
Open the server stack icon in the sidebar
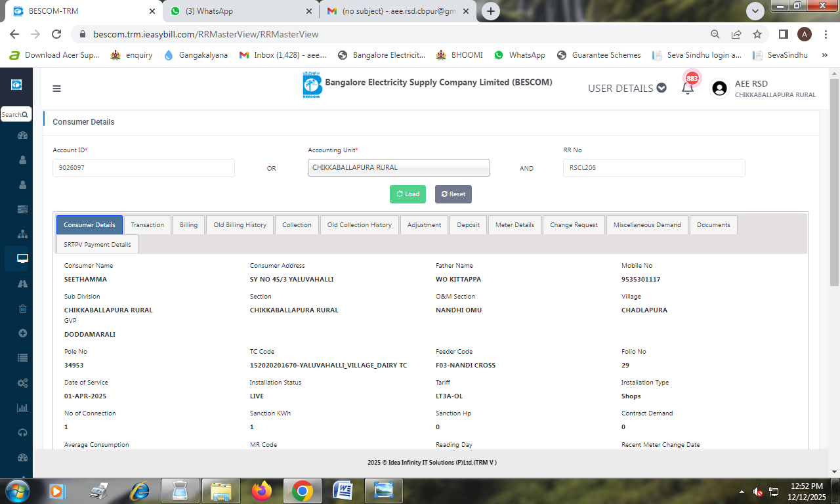22,209
